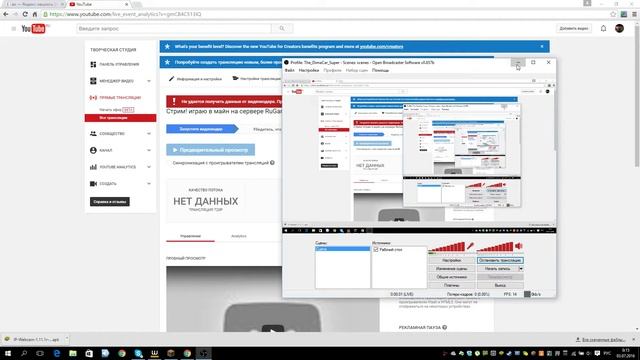This screenshot has width=640, height=360.
Task: Click Остановить трансляцию button in OBS
Action: coord(500,260)
